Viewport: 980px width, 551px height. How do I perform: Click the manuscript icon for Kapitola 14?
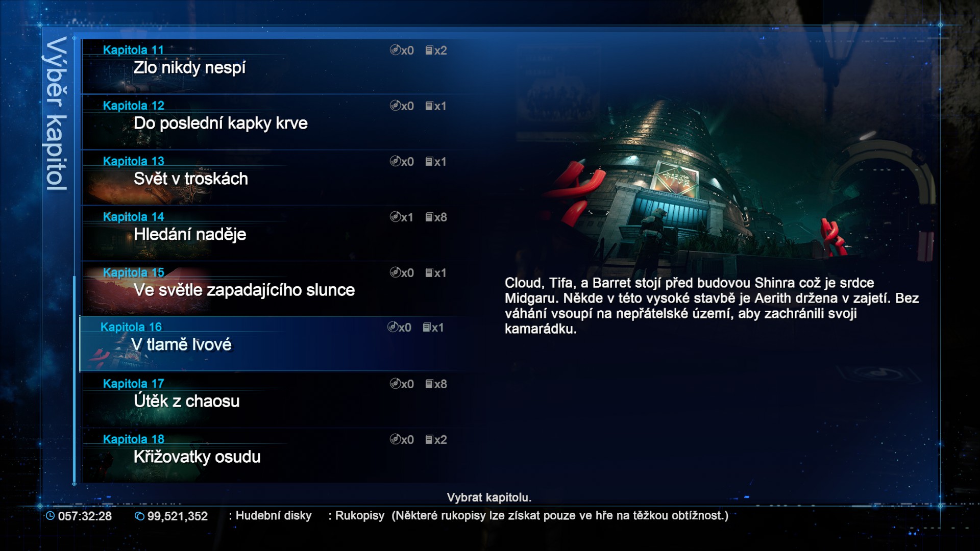coord(429,217)
